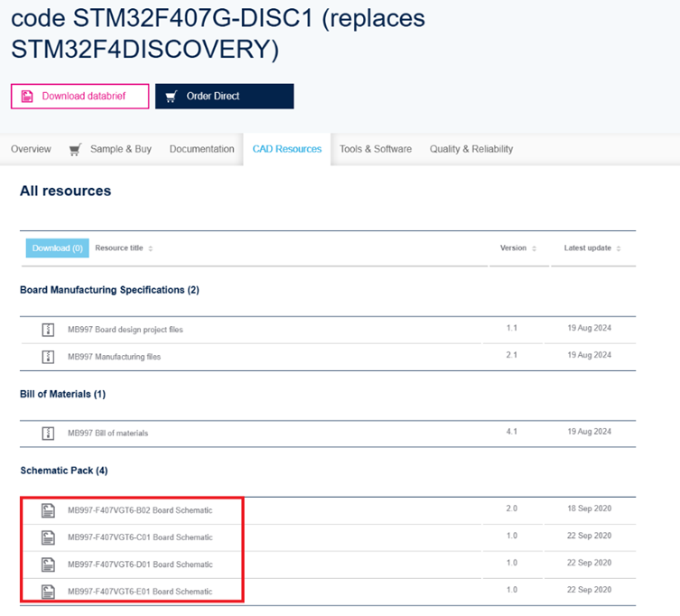Open MB997-F407VGT6-C01 Board Schematic
The height and width of the screenshot is (616, 680).
pos(140,537)
